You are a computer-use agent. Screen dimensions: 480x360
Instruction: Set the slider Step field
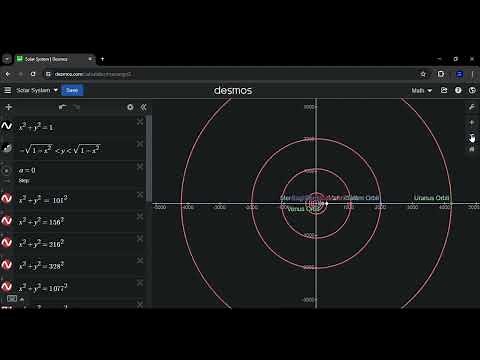coord(25,180)
